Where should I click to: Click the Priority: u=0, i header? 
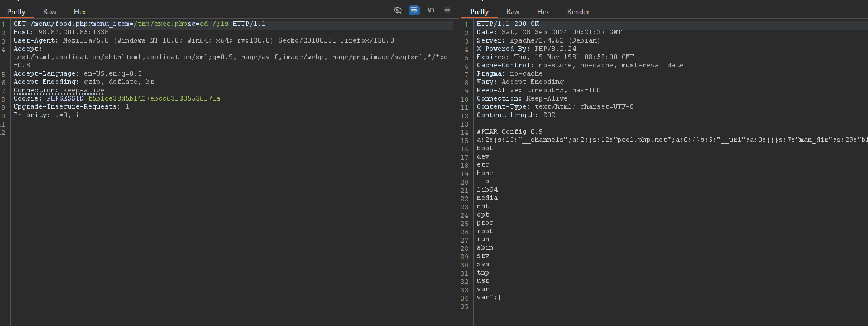(x=46, y=115)
